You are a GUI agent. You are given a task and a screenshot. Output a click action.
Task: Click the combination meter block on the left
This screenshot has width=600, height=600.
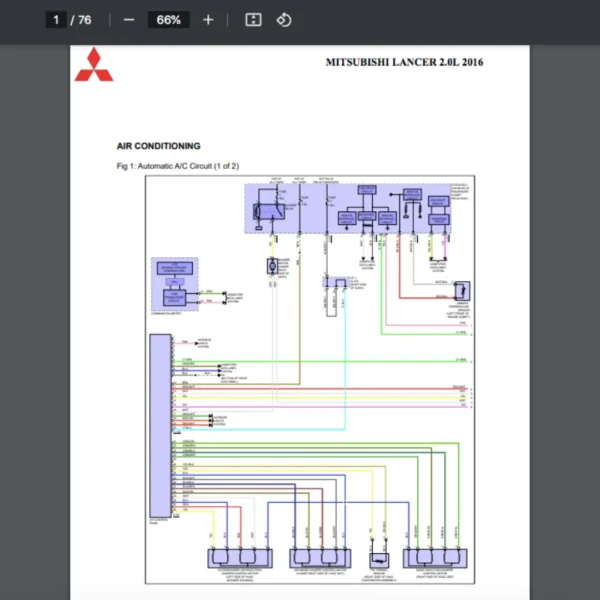click(174, 284)
